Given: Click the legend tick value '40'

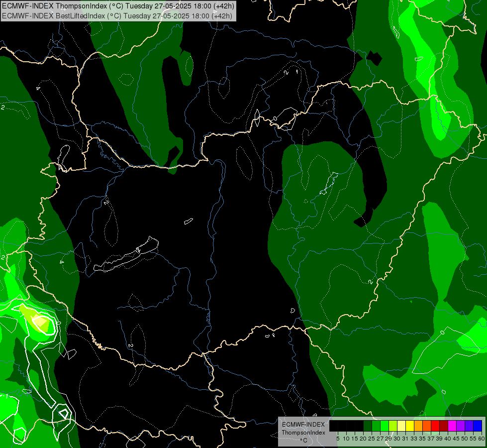Looking at the screenshot, I should pos(448,439).
